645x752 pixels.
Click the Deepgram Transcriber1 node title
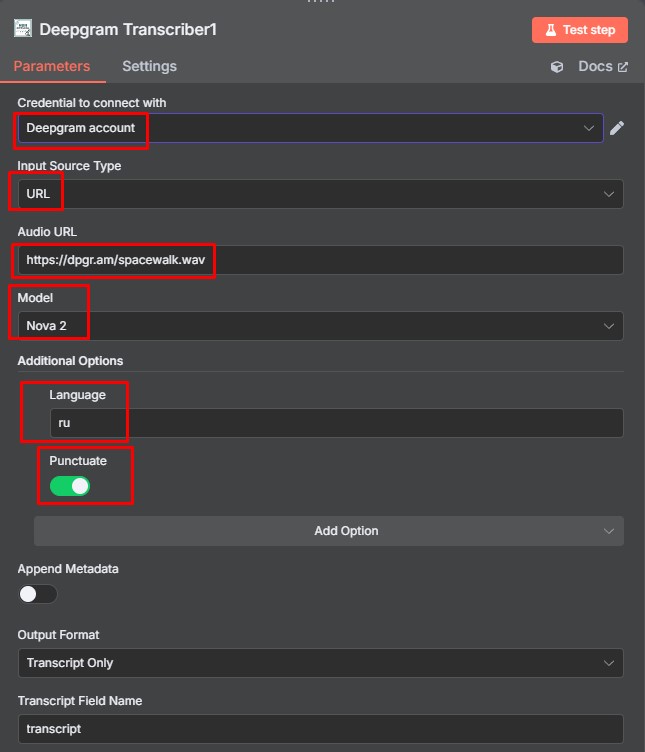(x=128, y=29)
